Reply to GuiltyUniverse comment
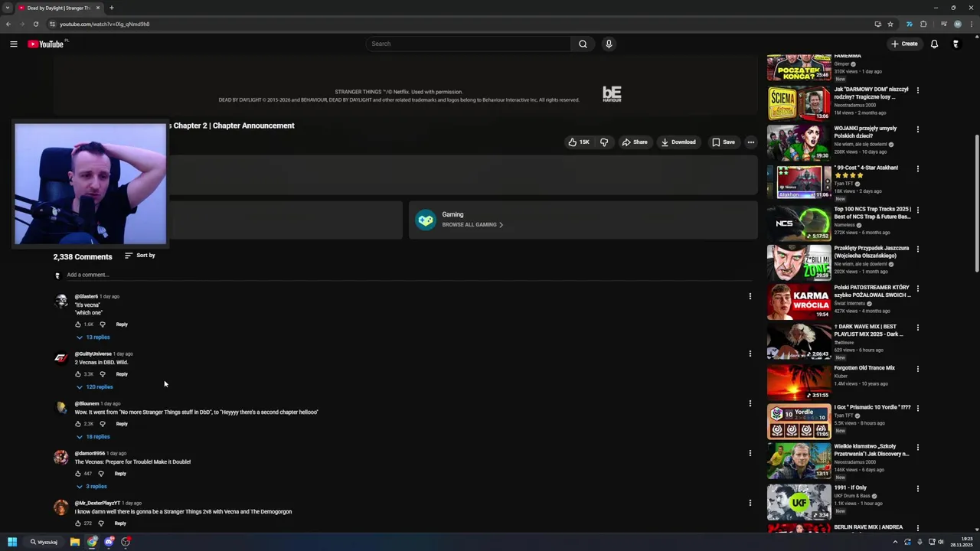 click(122, 374)
